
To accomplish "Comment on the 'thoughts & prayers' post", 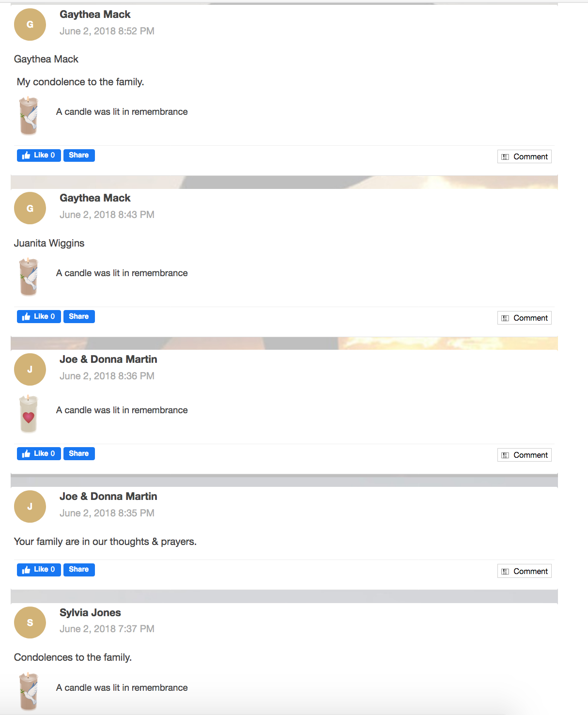I will pos(525,572).
